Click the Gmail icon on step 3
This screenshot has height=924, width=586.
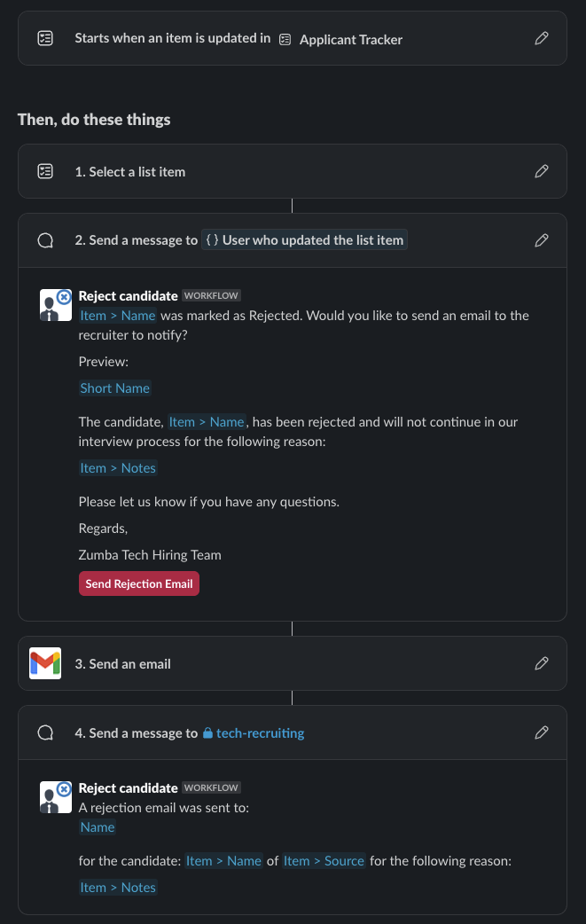(45, 663)
